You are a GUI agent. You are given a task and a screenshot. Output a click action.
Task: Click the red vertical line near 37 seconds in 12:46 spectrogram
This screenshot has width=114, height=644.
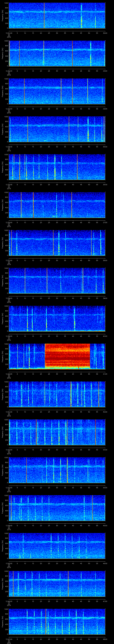click(x=68, y=584)
